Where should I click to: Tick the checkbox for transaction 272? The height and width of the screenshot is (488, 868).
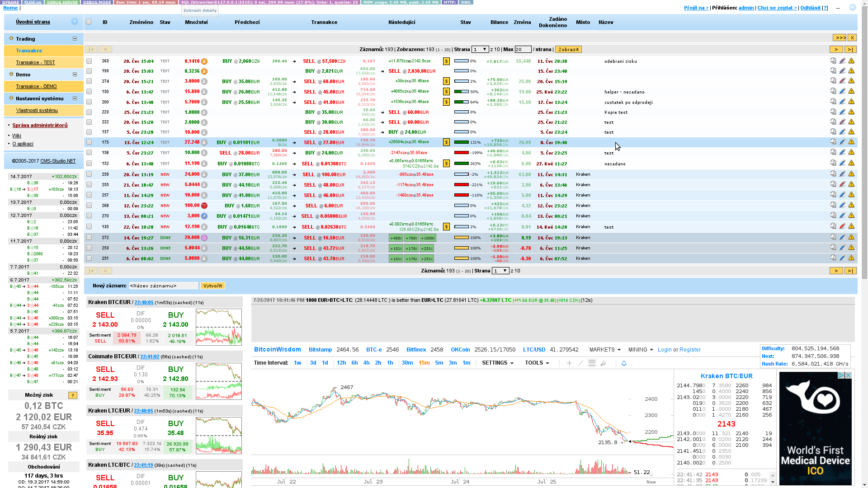pyautogui.click(x=89, y=238)
